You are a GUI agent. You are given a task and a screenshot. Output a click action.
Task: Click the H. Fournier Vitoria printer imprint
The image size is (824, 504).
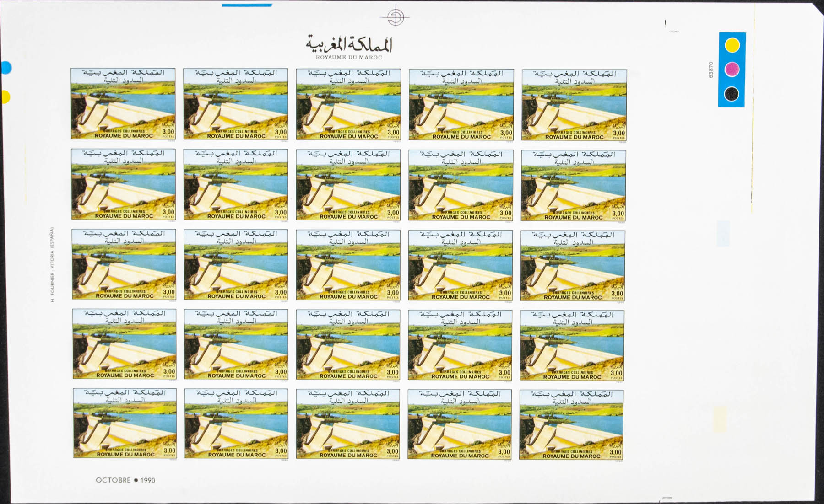coord(53,265)
